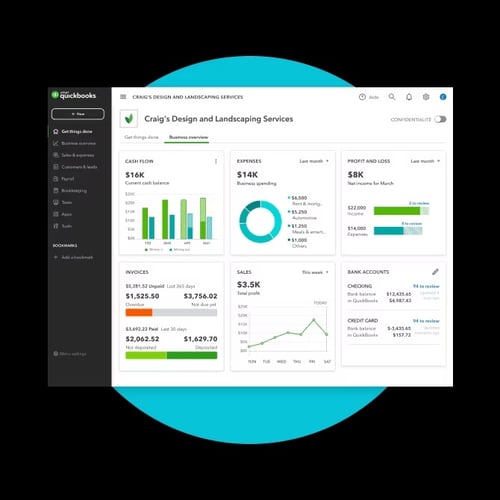
Task: Click the tallest green bar in cash flow chart
Action: [x=203, y=218]
